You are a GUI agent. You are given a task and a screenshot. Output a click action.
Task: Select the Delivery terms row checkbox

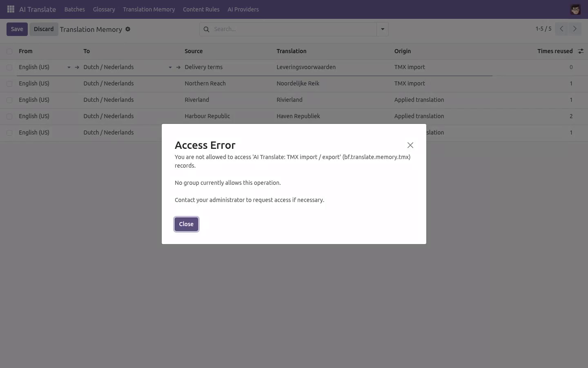[x=9, y=67]
